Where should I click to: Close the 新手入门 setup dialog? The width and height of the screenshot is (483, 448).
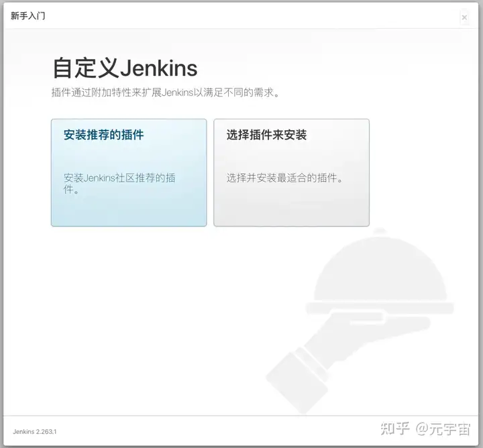pos(464,17)
